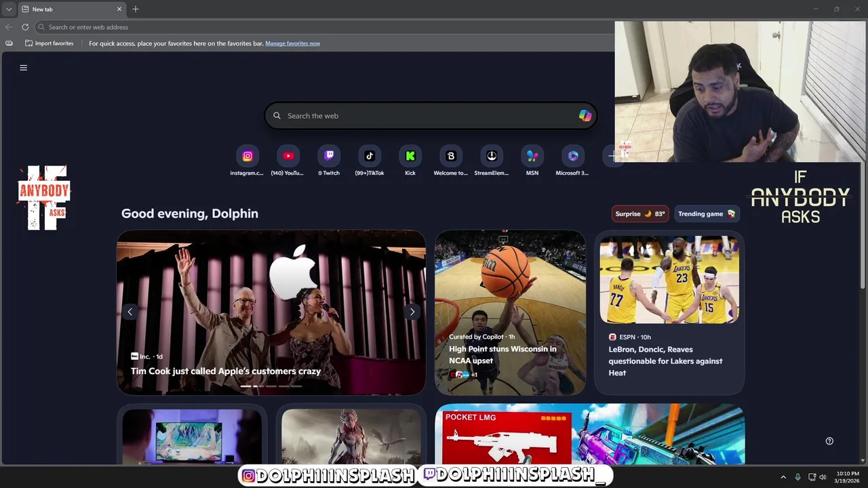Click the favorites bar icon
868x488 pixels.
pos(9,43)
